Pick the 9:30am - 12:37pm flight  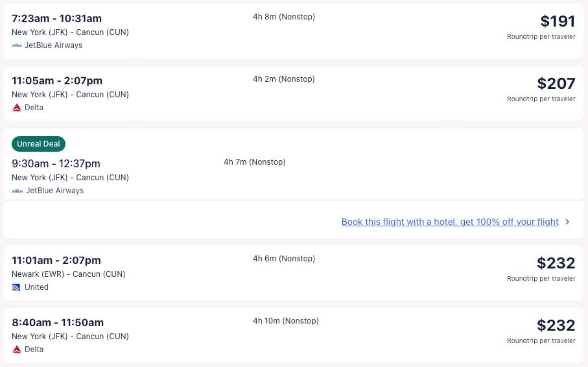(56, 163)
